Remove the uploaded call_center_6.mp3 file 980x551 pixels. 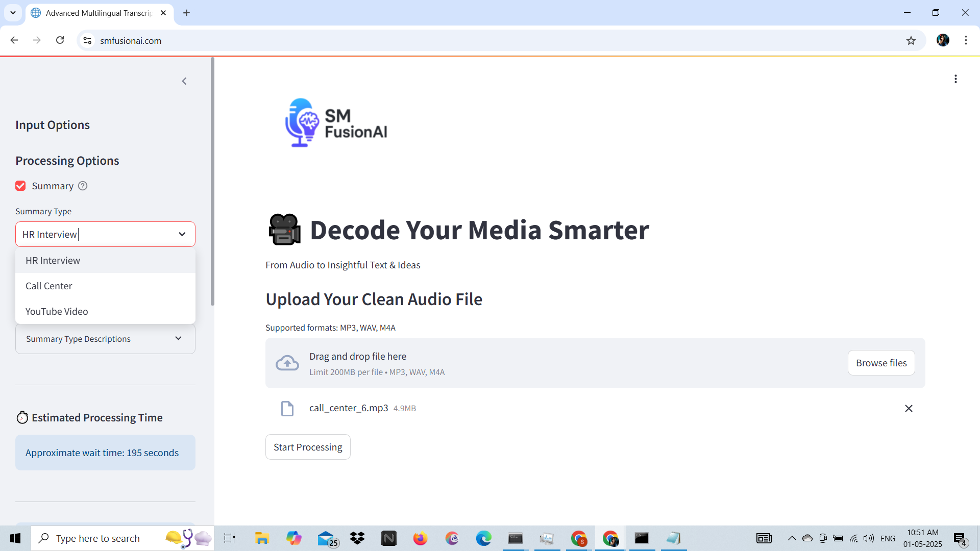(x=909, y=408)
